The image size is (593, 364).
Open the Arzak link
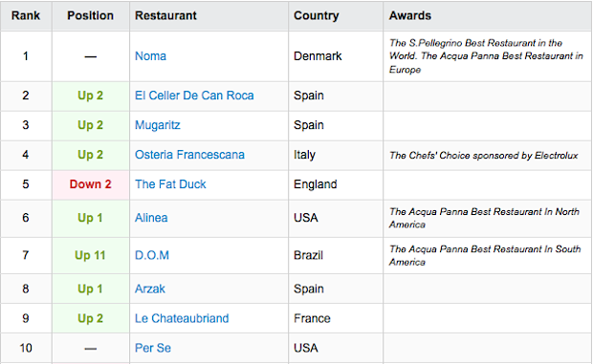[x=150, y=289]
